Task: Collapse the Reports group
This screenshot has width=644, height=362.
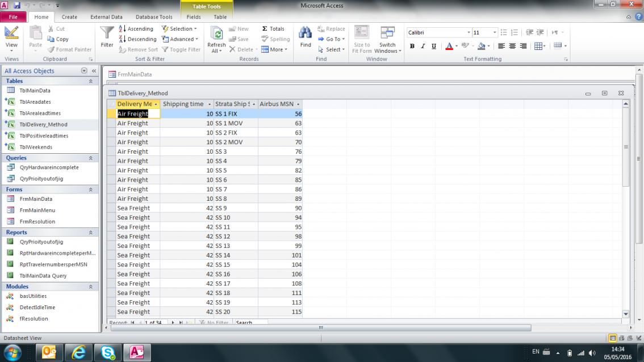Action: [91, 232]
